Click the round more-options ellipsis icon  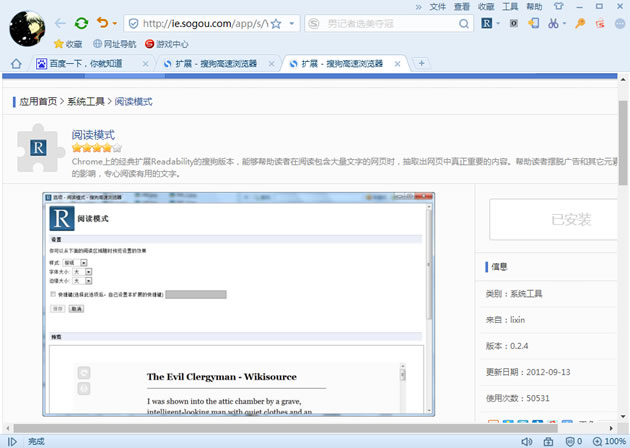[620, 24]
